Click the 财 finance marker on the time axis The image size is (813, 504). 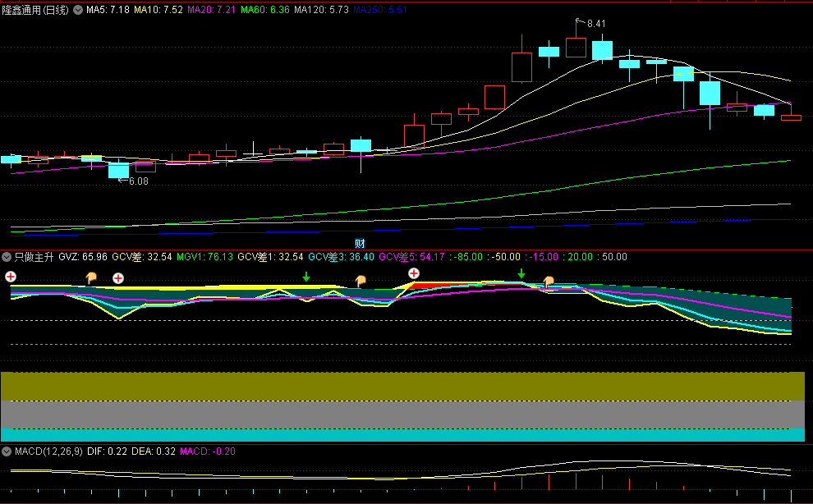360,244
